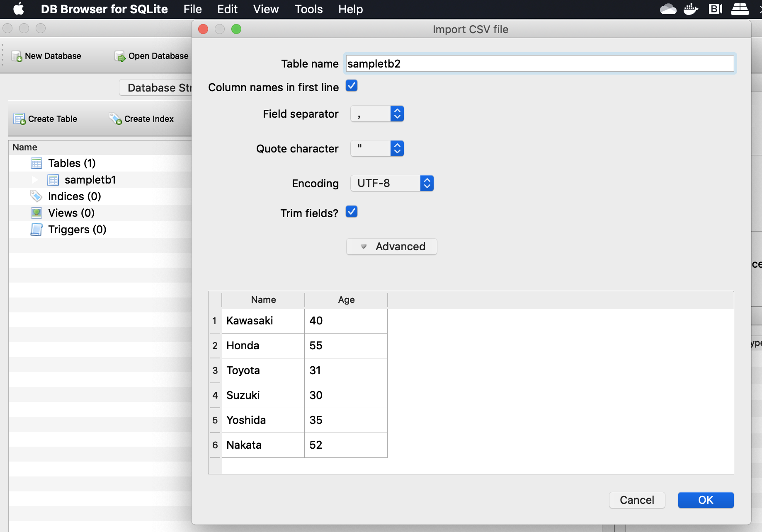The width and height of the screenshot is (762, 532).
Task: Click the OneDrive cloud status icon
Action: (x=668, y=9)
